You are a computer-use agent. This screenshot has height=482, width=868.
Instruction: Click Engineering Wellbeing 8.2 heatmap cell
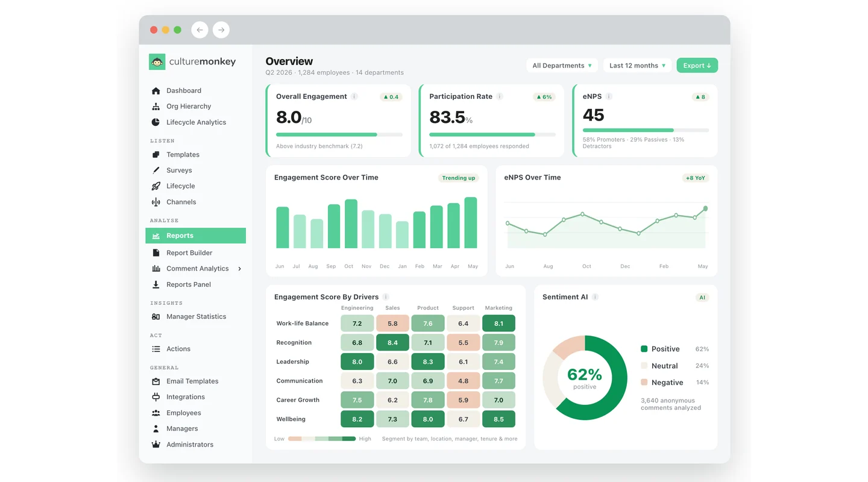click(x=357, y=419)
